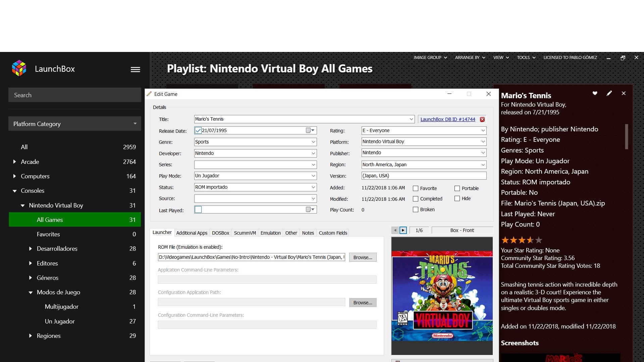Open the Rating dropdown
This screenshot has height=362, width=644.
pos(483,130)
